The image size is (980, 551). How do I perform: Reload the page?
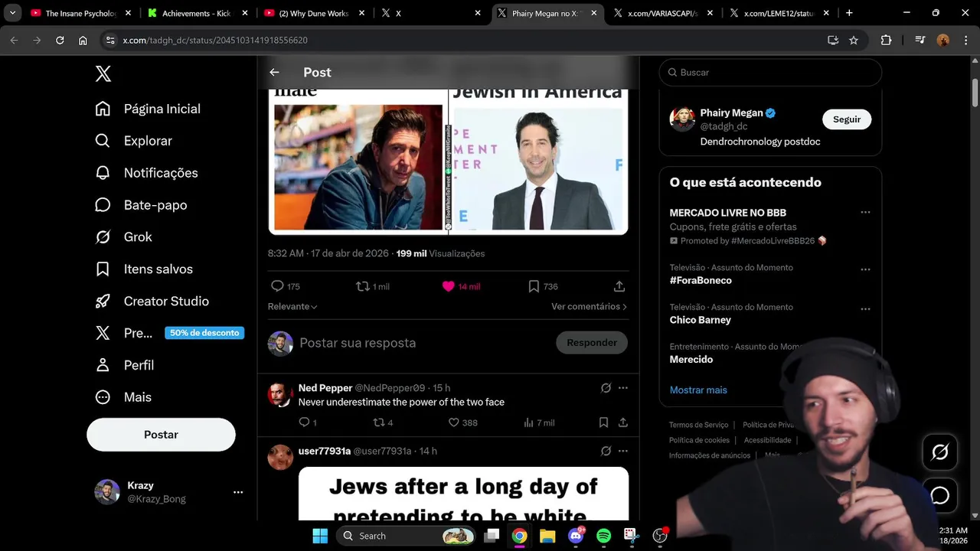[60, 41]
